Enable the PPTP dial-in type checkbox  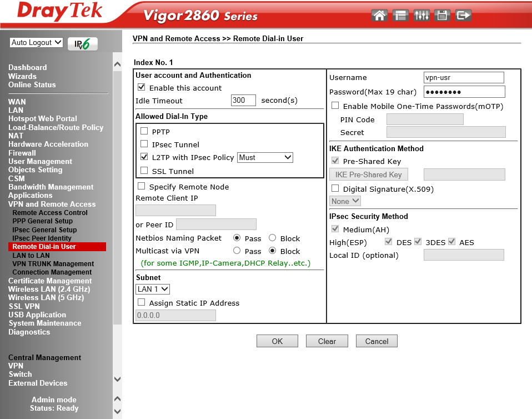pyautogui.click(x=144, y=132)
